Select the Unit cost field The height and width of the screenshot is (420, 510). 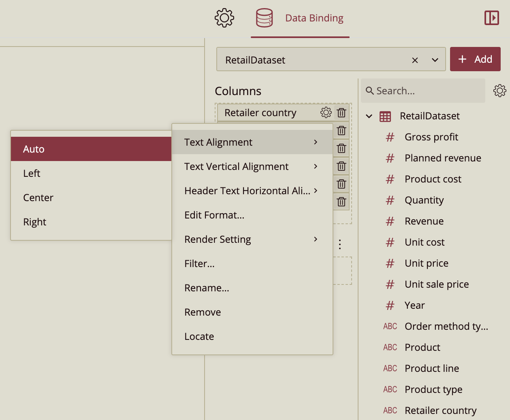click(x=425, y=242)
